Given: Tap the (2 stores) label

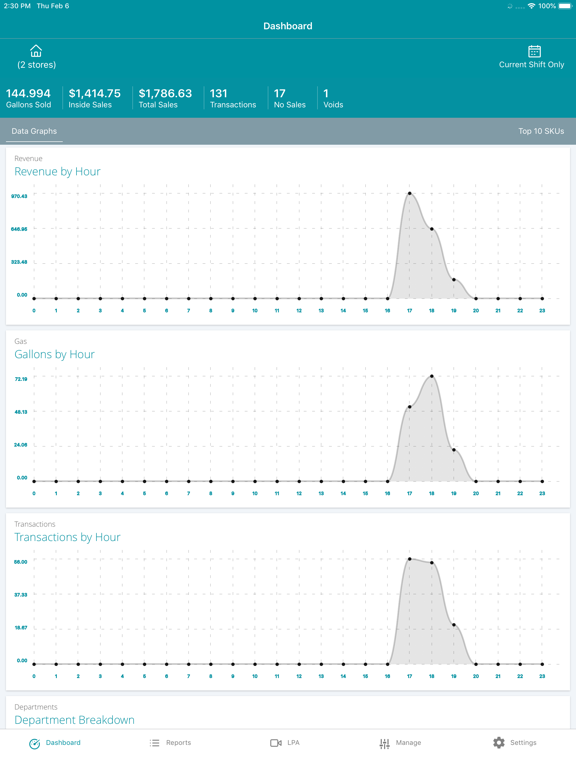Looking at the screenshot, I should pos(37,65).
